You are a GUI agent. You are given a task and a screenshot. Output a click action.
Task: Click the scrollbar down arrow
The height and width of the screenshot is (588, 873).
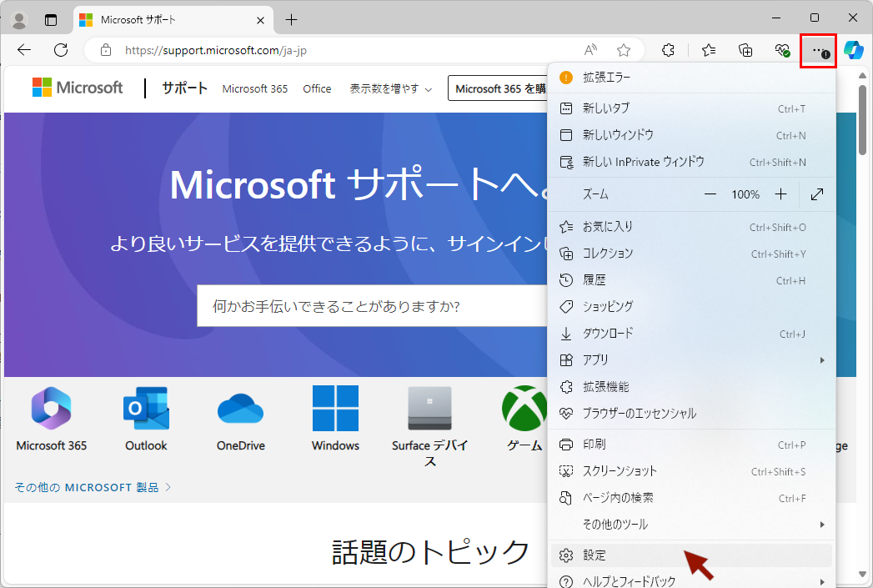pos(862,574)
